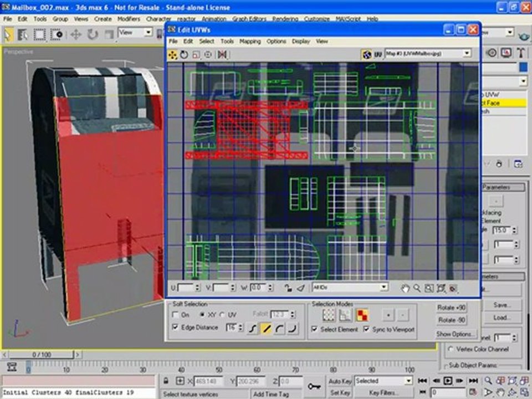532x399 pixels.
Task: Choose Edge sub-object selection mode
Action: click(345, 315)
